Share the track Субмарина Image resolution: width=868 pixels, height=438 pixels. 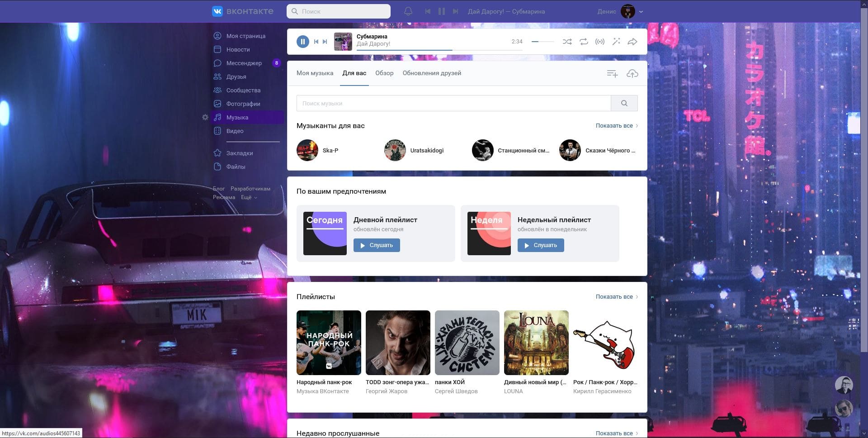pos(632,41)
